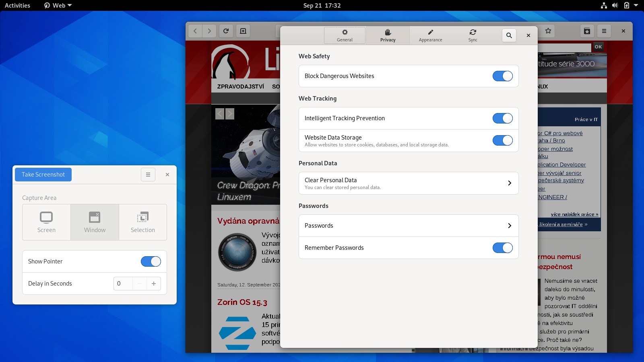
Task: Close the preferences dialog
Action: [528, 35]
